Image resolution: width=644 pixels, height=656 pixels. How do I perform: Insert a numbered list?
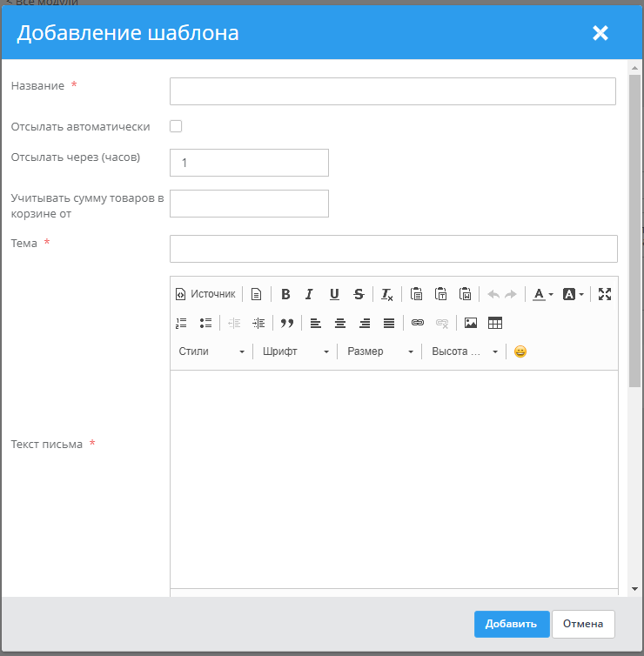coord(181,323)
